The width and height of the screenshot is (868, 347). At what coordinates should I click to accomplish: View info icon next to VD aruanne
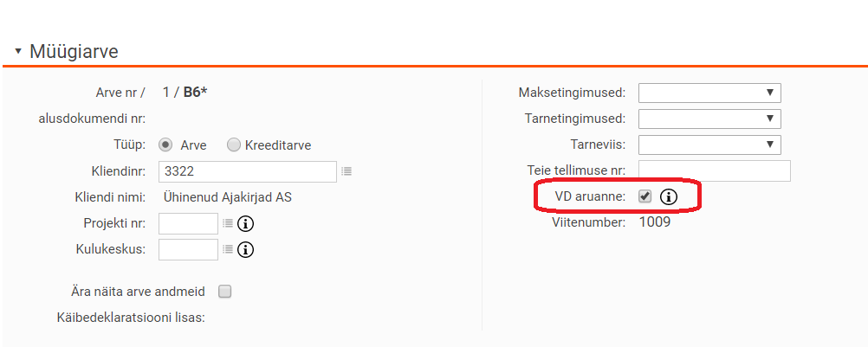coord(669,196)
